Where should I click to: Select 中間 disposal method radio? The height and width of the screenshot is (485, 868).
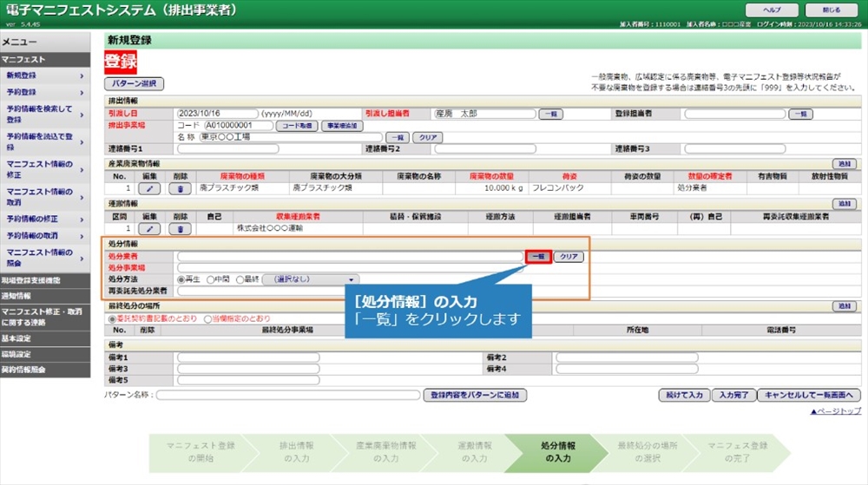(210, 280)
